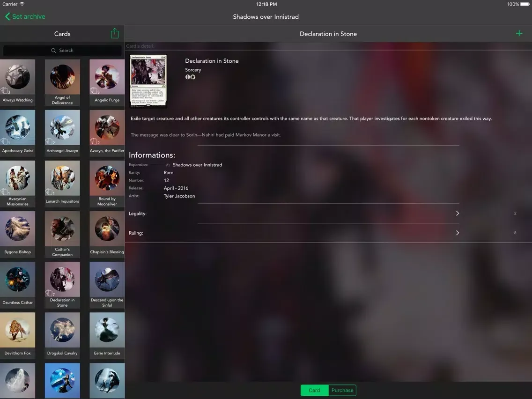Click the battery indicator in status bar
The width and height of the screenshot is (532, 399).
pos(525,4)
